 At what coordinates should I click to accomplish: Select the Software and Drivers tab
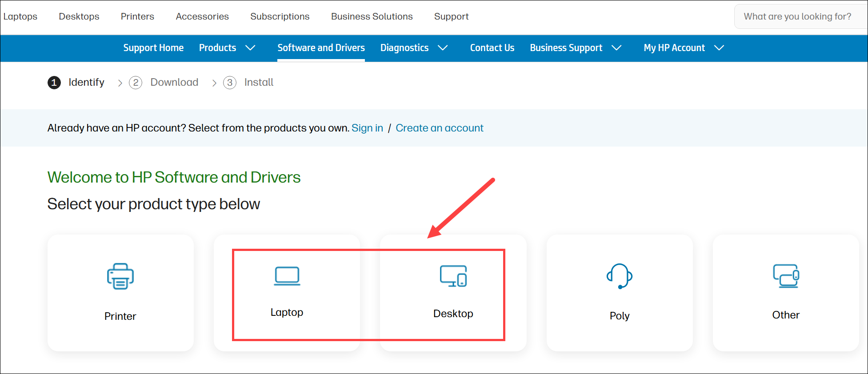point(321,48)
